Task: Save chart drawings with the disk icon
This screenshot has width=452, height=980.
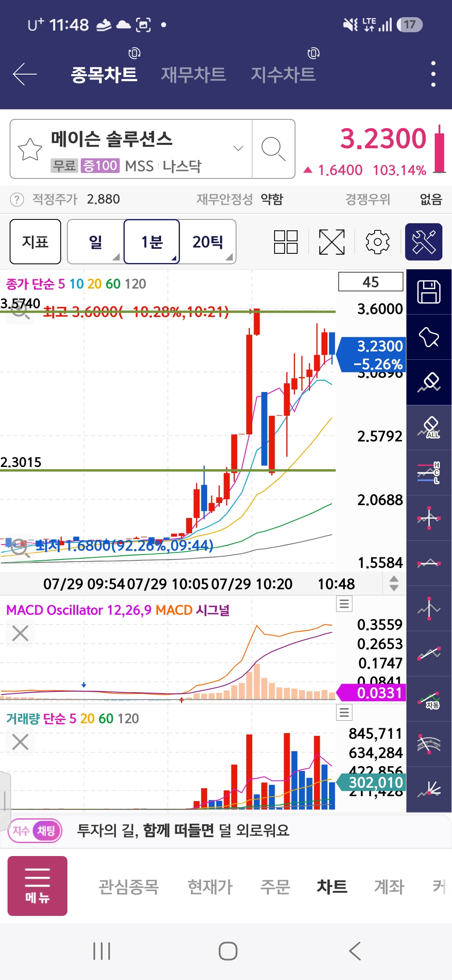Action: (x=429, y=292)
